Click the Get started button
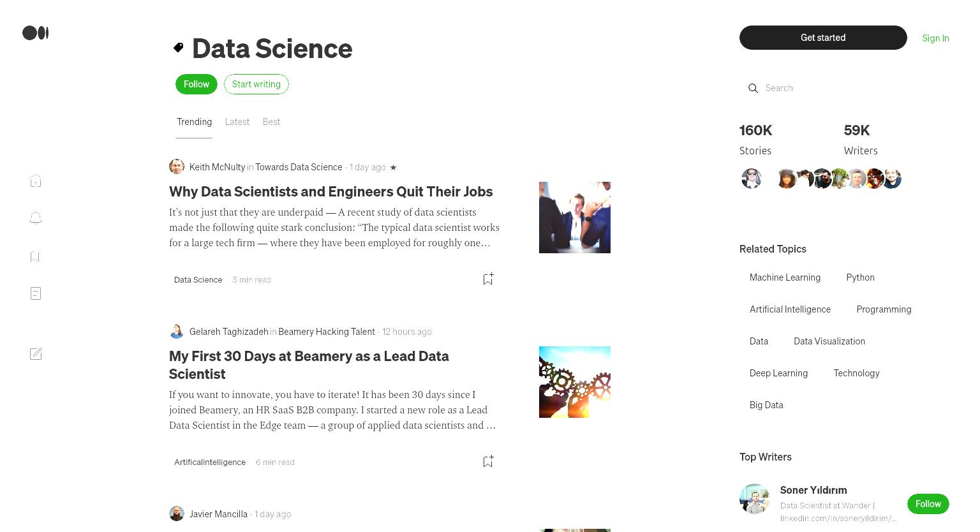The width and height of the screenshot is (980, 532). (823, 38)
